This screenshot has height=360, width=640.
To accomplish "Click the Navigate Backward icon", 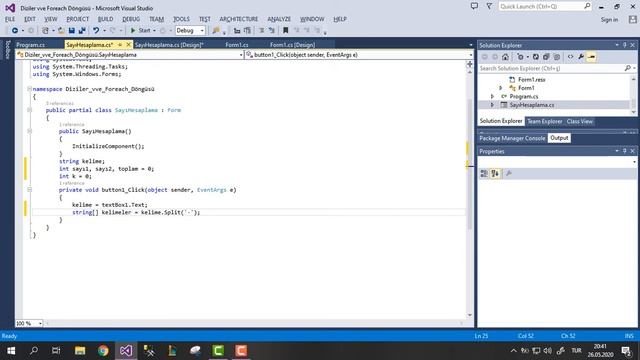I will 15,31.
